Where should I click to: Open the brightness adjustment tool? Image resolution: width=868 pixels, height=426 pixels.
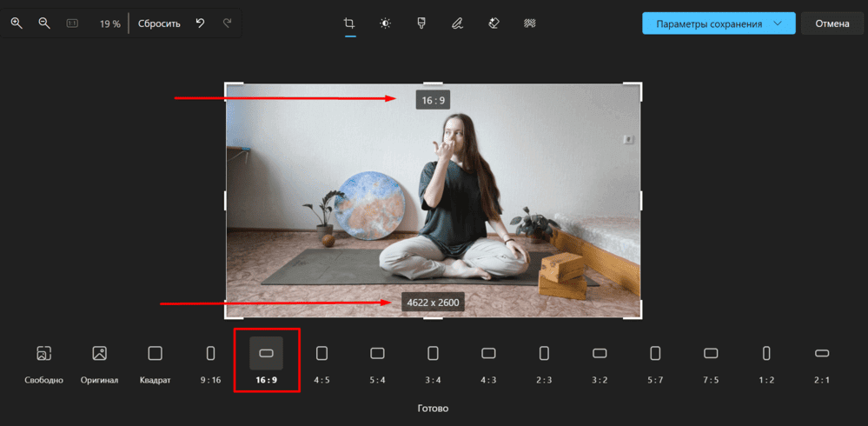click(x=385, y=23)
